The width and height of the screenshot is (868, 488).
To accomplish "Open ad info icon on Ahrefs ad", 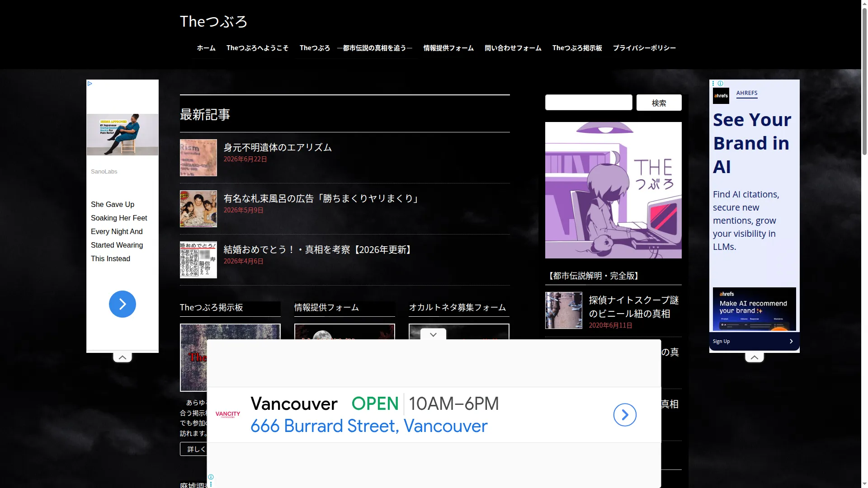I will 721,84.
